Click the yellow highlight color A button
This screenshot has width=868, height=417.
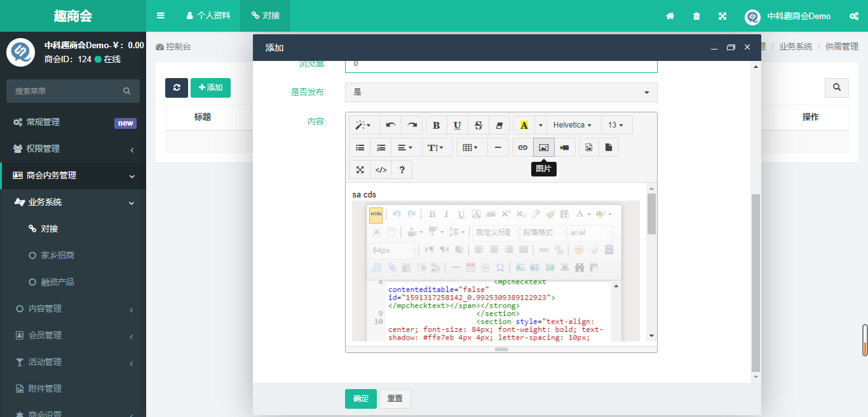tap(524, 125)
